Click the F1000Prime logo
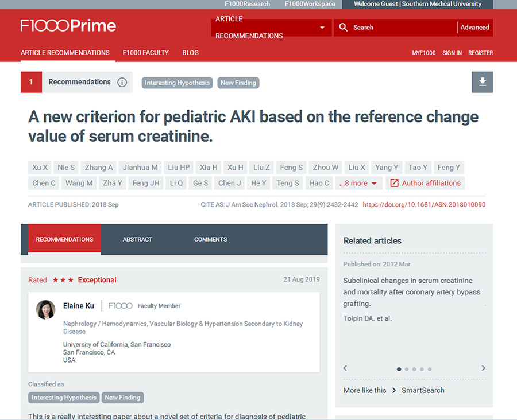This screenshot has width=517, height=420. coord(68,26)
